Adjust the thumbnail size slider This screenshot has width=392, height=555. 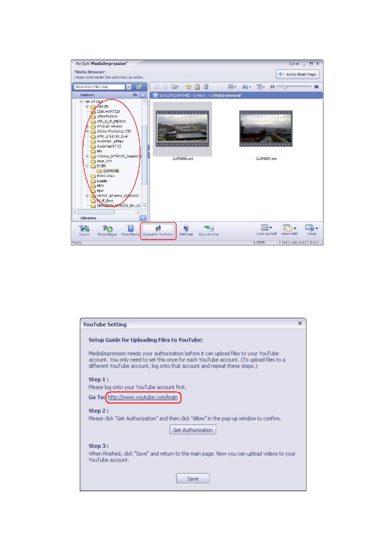point(285,87)
